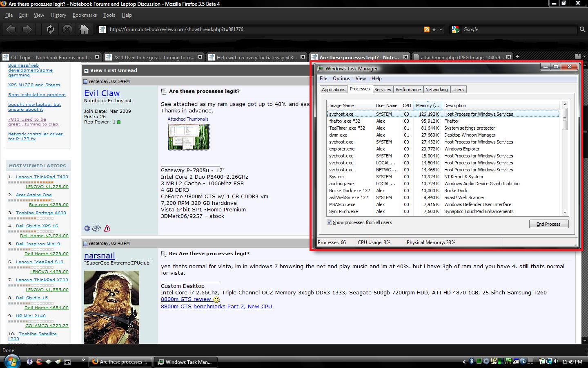Click the View First Unread icon

click(86, 70)
